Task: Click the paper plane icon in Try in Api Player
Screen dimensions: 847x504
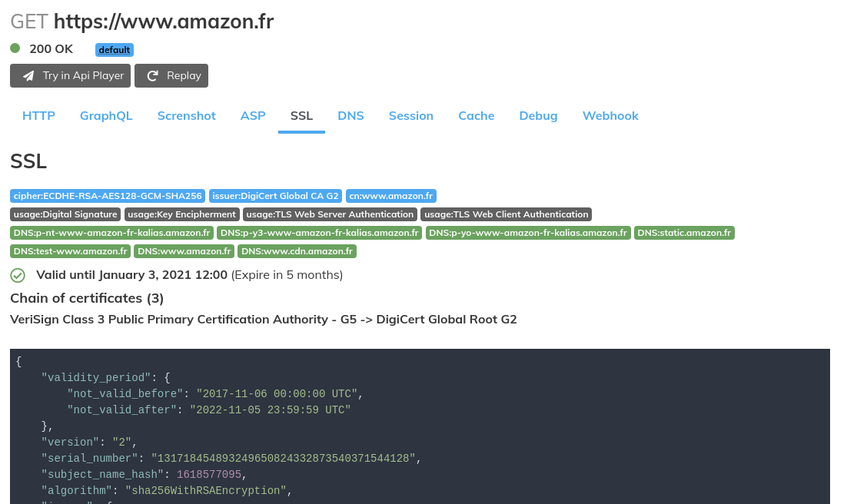Action: pyautogui.click(x=28, y=76)
